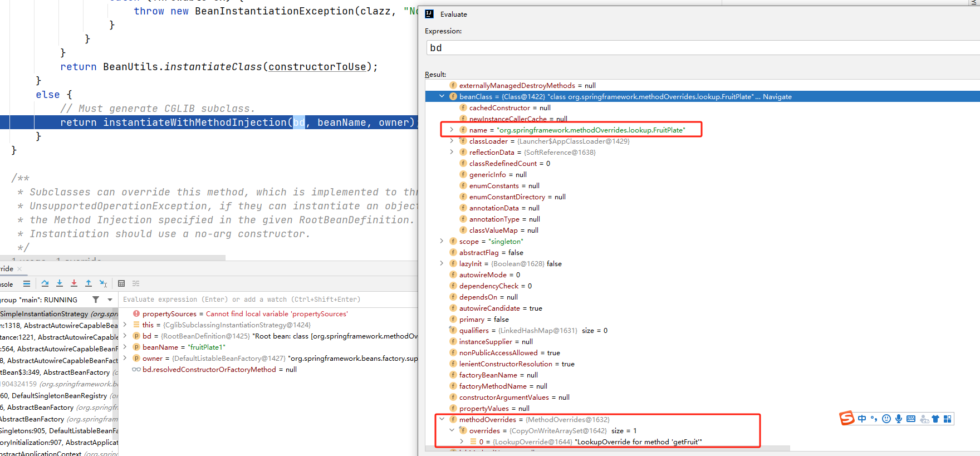Expand the scope = "singleton" node
Viewport: 980px width, 456px height.
(442, 241)
